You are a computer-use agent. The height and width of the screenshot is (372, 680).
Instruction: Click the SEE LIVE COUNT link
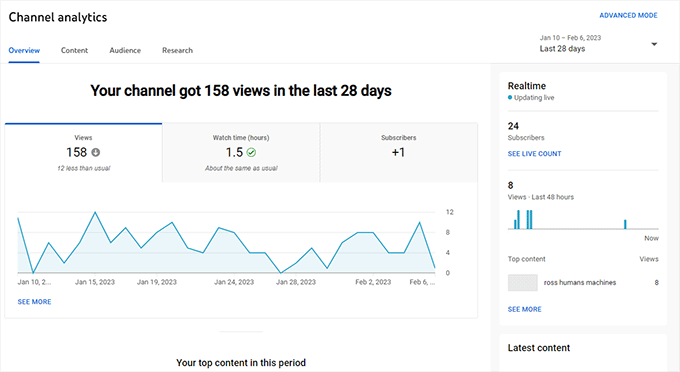(x=534, y=153)
